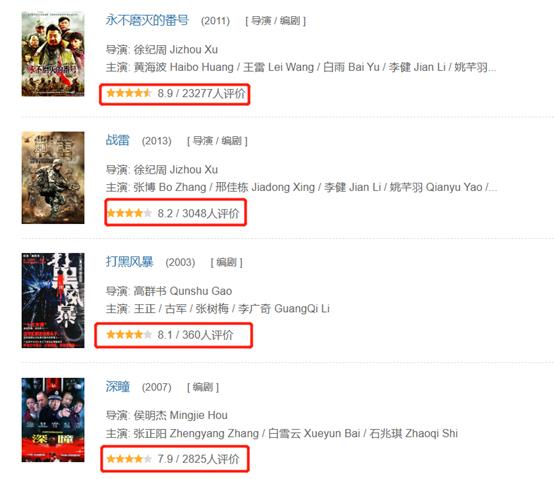Image resolution: width=554 pixels, height=479 pixels.
Task: Click the star rating icons for 8.2 score
Action: [x=129, y=213]
